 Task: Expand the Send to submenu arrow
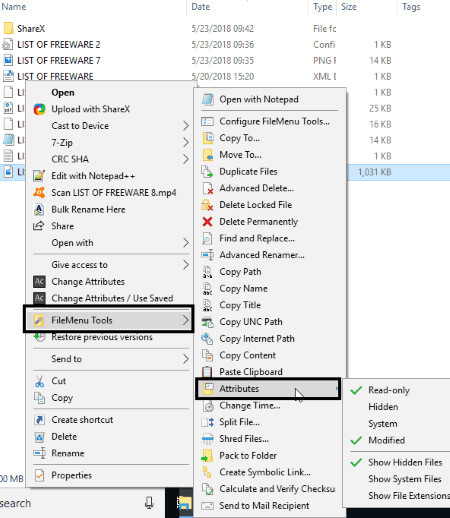pyautogui.click(x=186, y=359)
